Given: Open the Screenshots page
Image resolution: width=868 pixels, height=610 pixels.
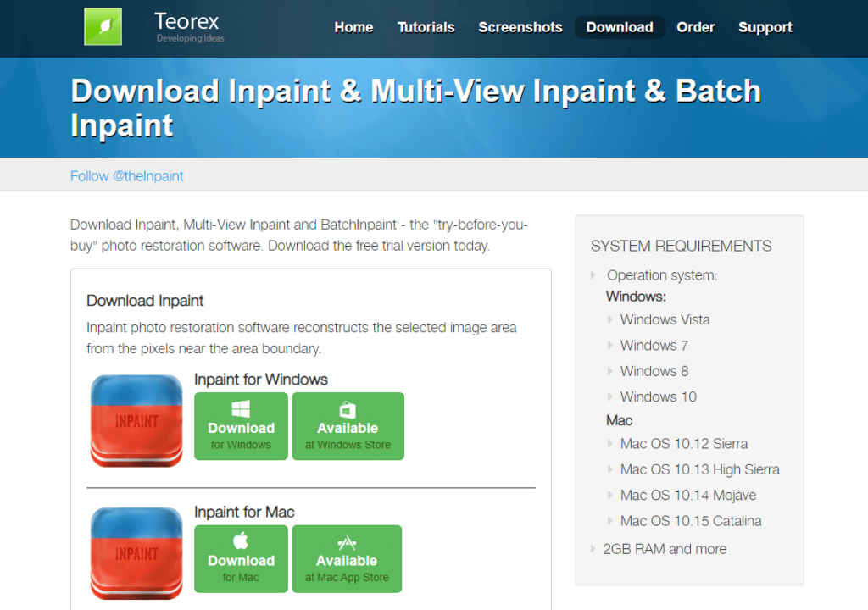Looking at the screenshot, I should [520, 27].
